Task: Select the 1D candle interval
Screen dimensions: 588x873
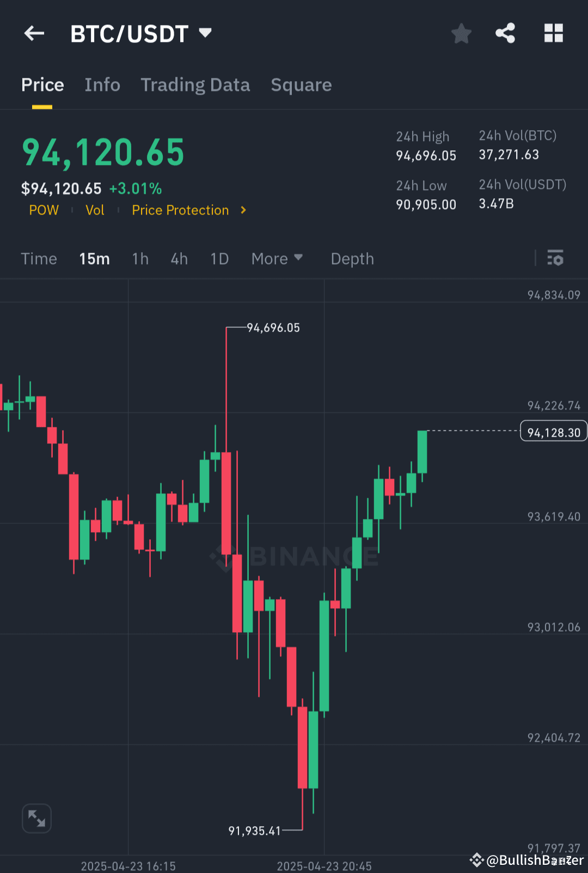Action: (219, 259)
